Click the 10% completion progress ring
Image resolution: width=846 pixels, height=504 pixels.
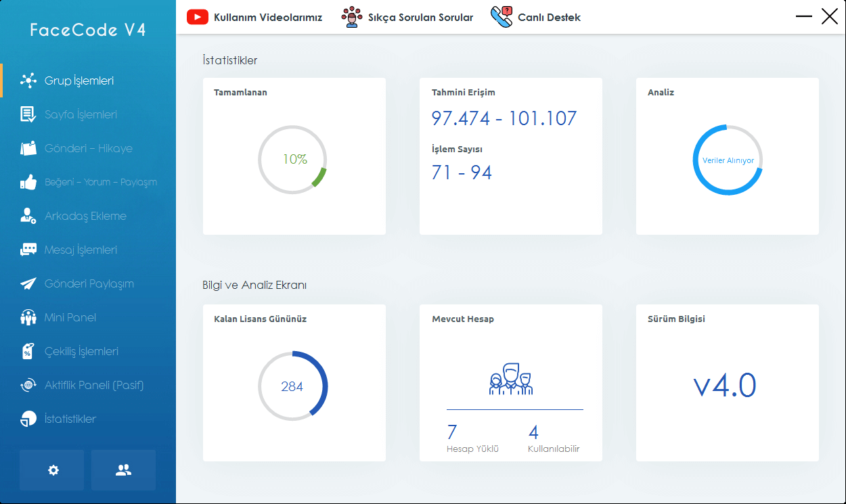point(293,160)
